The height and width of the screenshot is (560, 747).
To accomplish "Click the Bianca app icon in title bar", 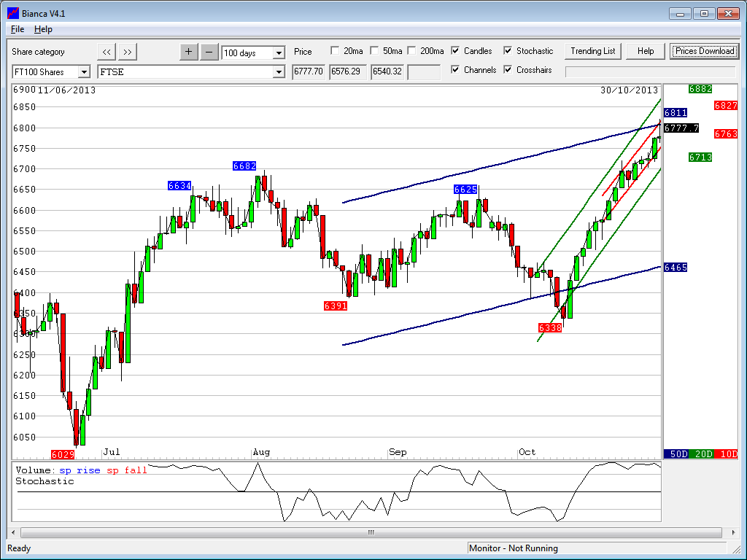I will [12, 13].
